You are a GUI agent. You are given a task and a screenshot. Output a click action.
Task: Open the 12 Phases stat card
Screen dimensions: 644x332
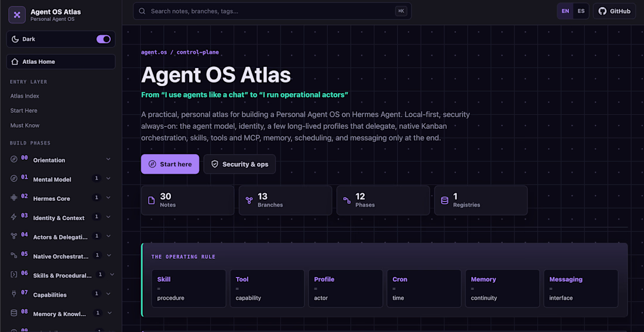click(x=383, y=200)
